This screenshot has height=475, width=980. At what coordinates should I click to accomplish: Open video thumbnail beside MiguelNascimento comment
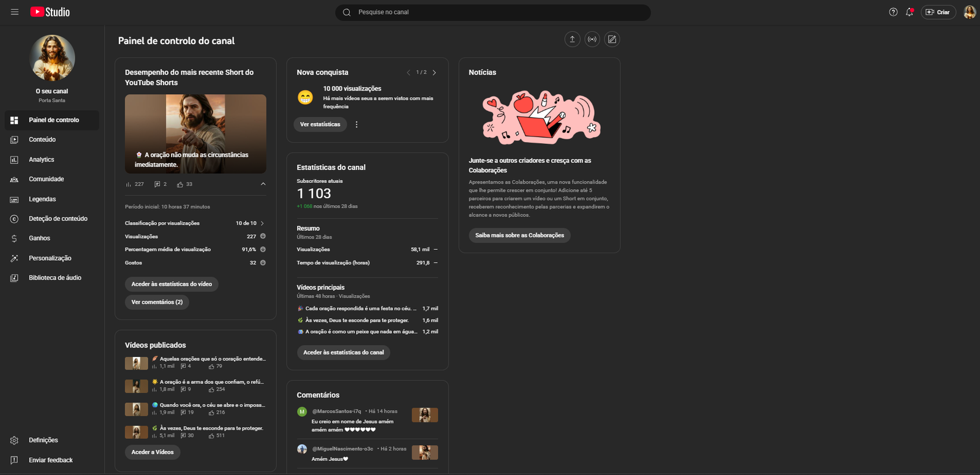coord(425,452)
